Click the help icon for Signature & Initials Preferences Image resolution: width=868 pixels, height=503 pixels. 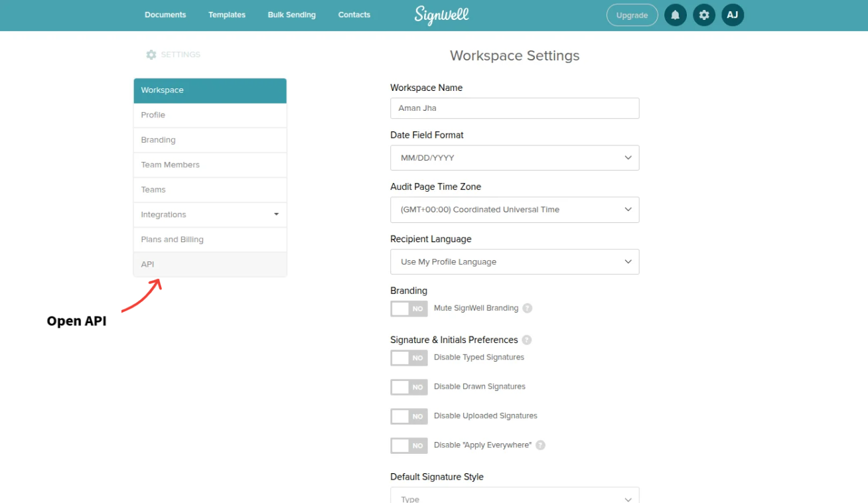point(526,339)
